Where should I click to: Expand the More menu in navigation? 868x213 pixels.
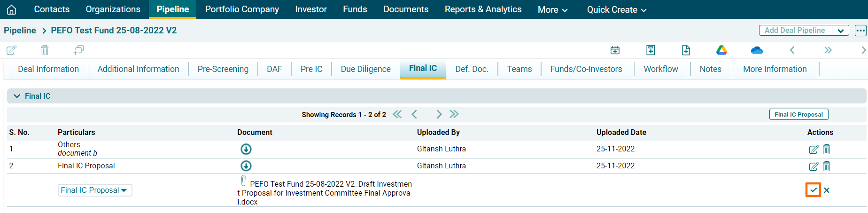(552, 9)
